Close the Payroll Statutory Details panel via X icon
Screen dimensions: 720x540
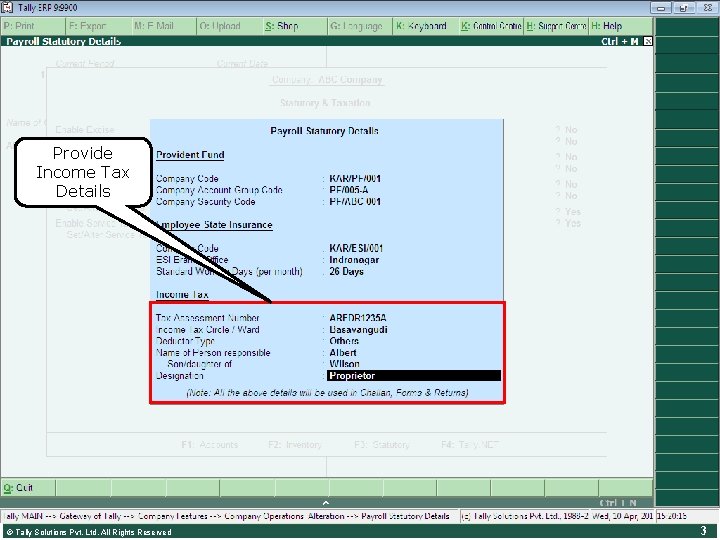647,41
